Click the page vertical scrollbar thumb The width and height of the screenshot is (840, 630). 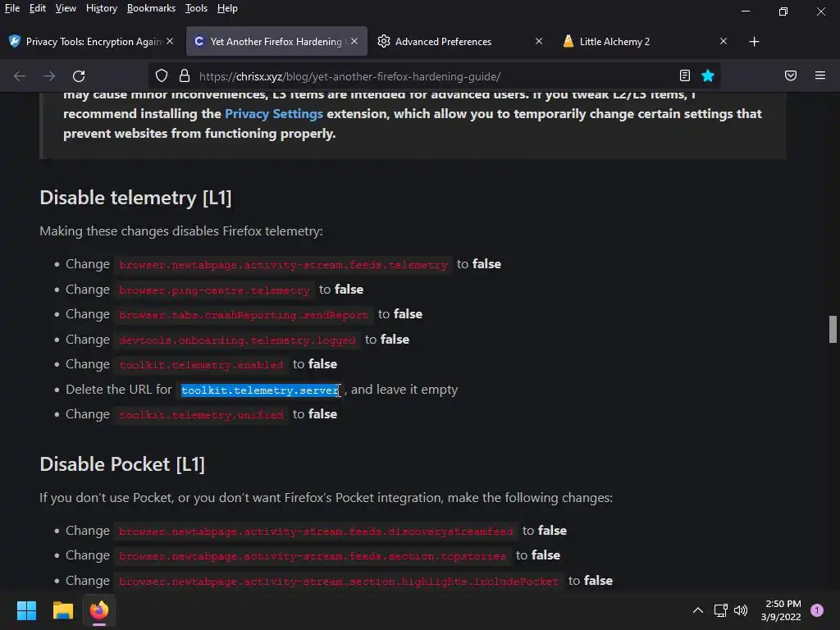[x=833, y=330]
